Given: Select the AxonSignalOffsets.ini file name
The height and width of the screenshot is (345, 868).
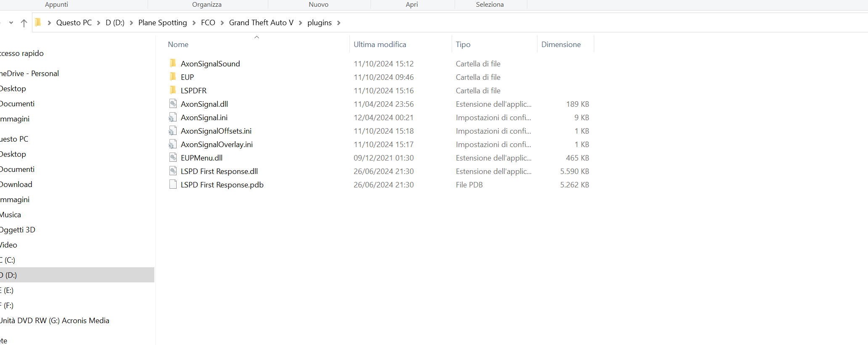Looking at the screenshot, I should (216, 131).
